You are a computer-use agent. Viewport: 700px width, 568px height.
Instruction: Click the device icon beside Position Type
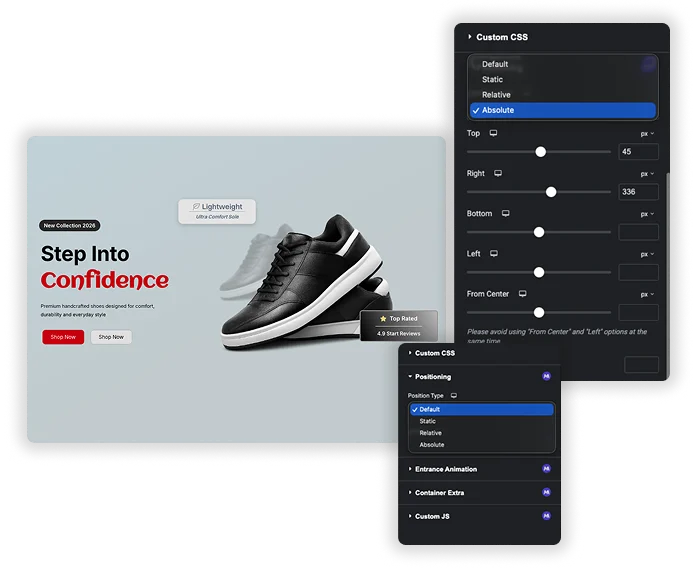(454, 396)
